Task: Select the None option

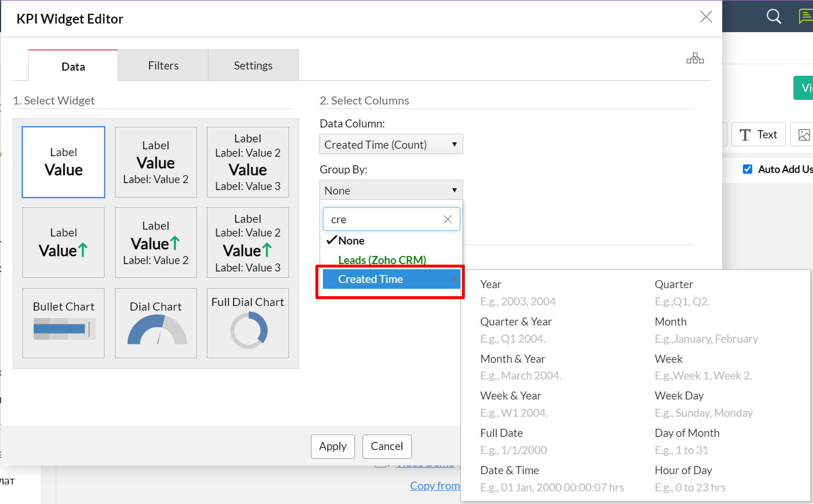Action: [x=351, y=241]
